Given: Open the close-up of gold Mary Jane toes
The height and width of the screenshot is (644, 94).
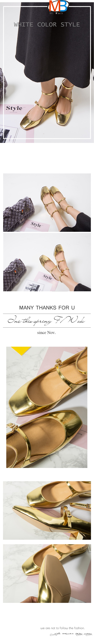Looking at the screenshot, I should pos(47,407).
